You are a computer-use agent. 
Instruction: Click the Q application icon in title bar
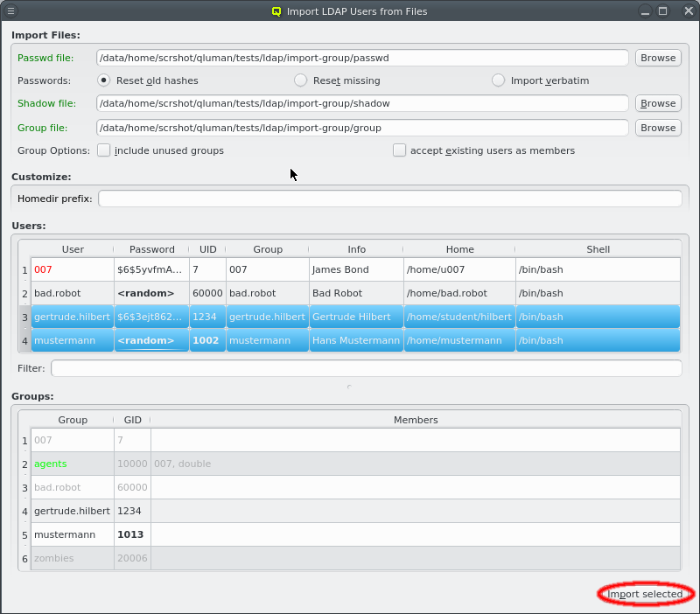pyautogui.click(x=276, y=11)
